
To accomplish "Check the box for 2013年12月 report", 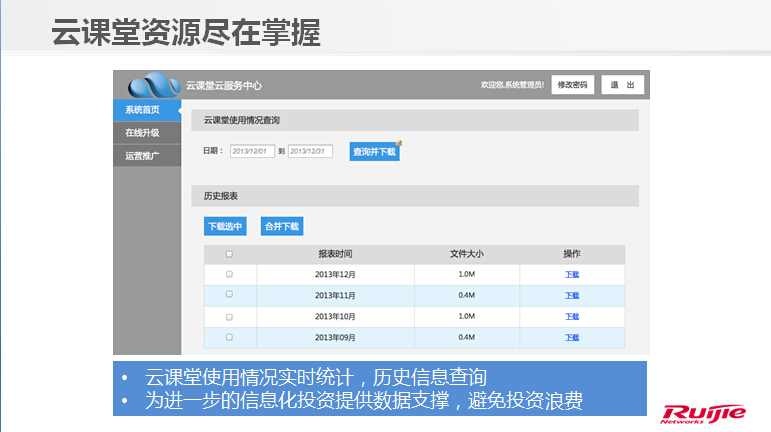I will pyautogui.click(x=229, y=274).
